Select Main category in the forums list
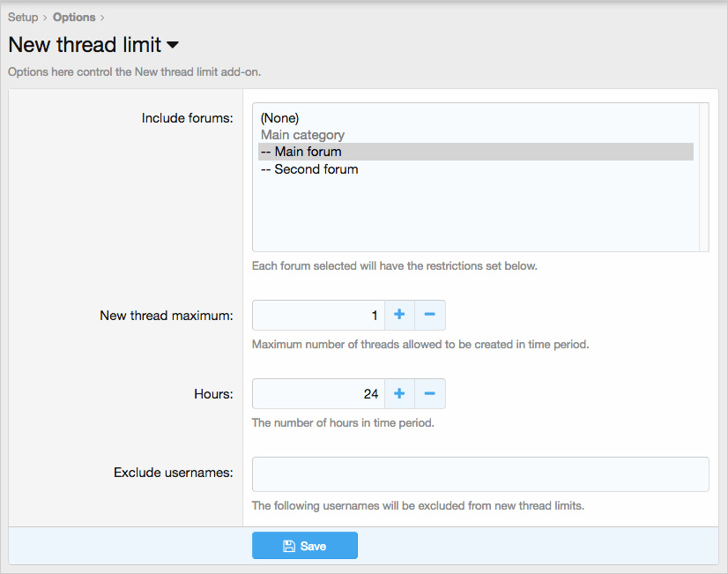This screenshot has height=574, width=728. click(302, 135)
